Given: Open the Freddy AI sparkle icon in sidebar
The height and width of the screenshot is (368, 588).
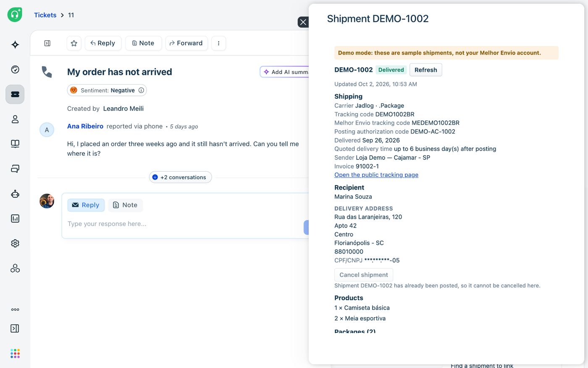Looking at the screenshot, I should (x=15, y=45).
